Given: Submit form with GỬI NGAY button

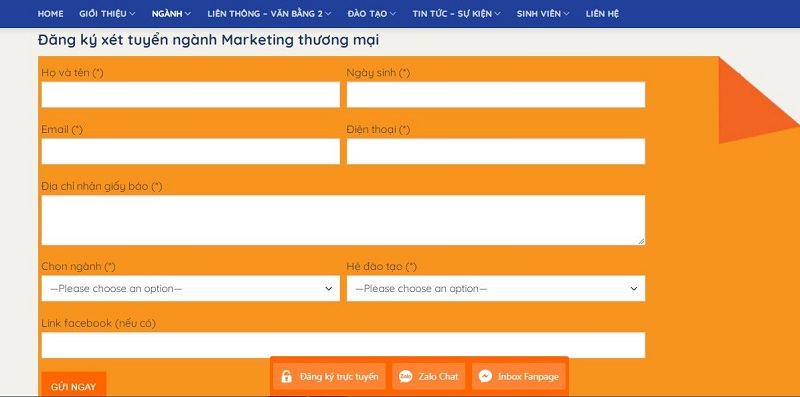Looking at the screenshot, I should coord(73,385).
